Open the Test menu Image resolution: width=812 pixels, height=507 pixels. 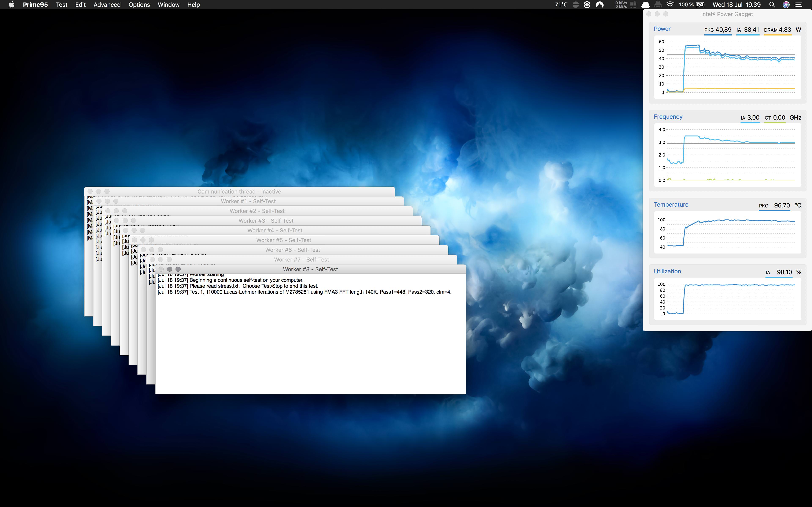tap(61, 5)
